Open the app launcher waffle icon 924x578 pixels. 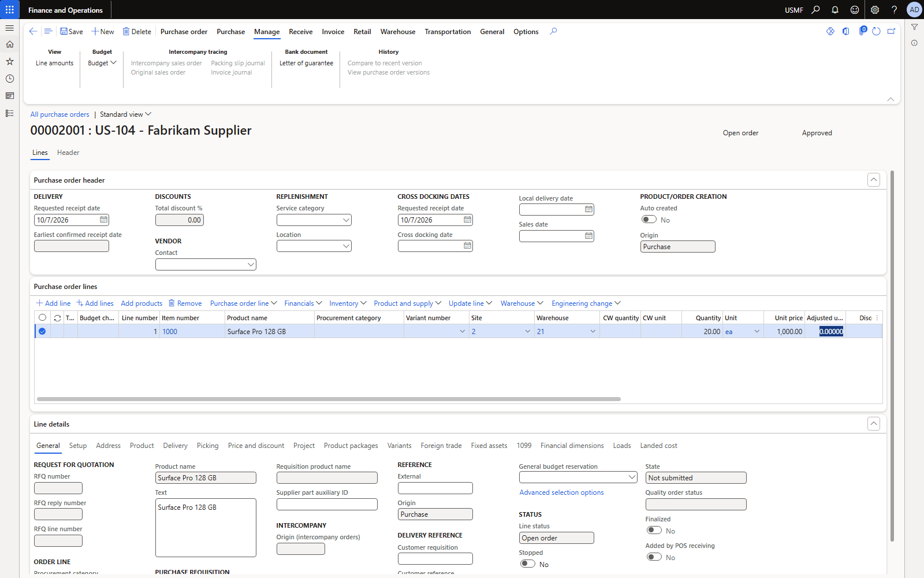(x=10, y=10)
